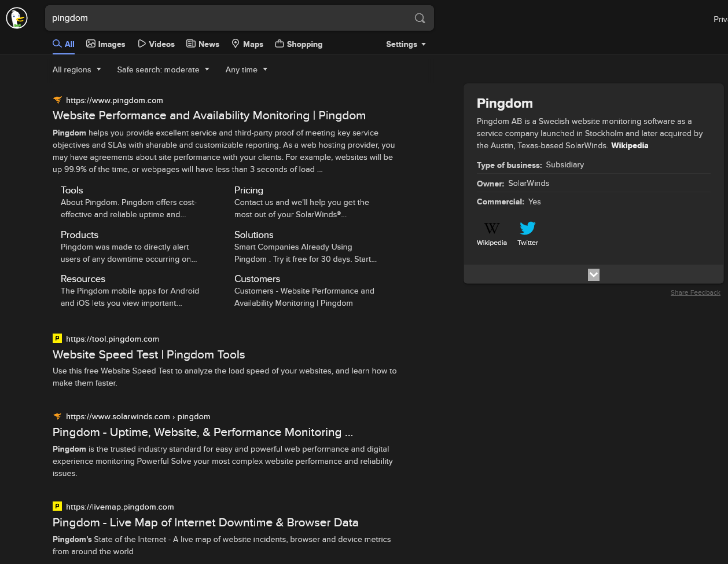The image size is (728, 564).
Task: Open the Products sitelink
Action: click(79, 235)
